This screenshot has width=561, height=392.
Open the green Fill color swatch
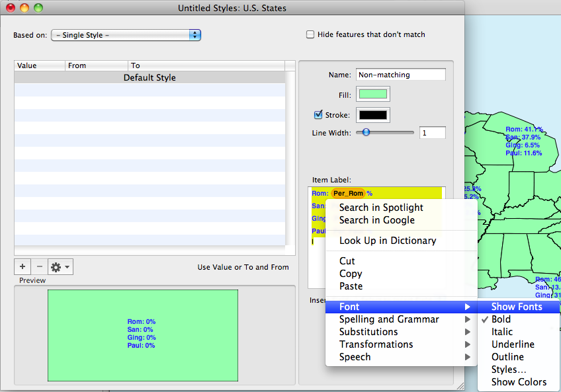pyautogui.click(x=373, y=95)
